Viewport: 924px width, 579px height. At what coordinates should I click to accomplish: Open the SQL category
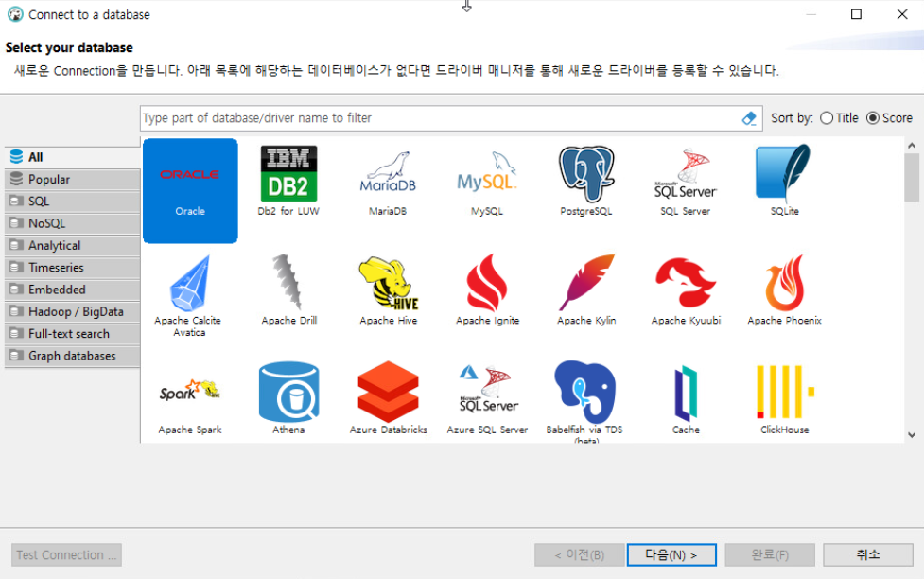click(x=73, y=202)
